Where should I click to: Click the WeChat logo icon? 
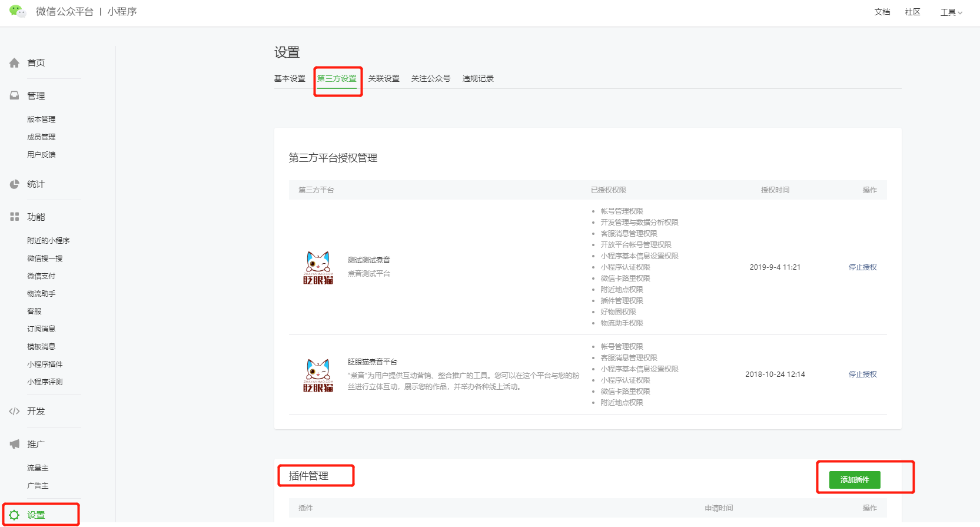(x=18, y=11)
